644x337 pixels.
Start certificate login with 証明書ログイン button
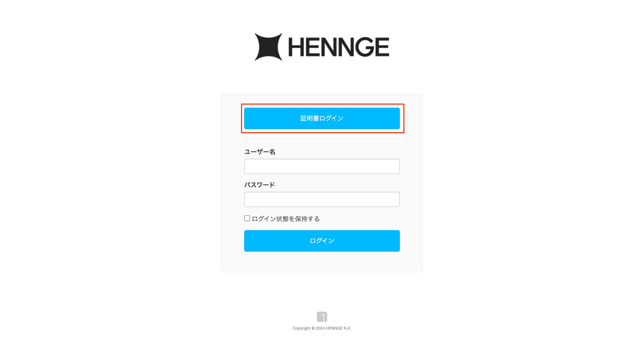coord(322,118)
